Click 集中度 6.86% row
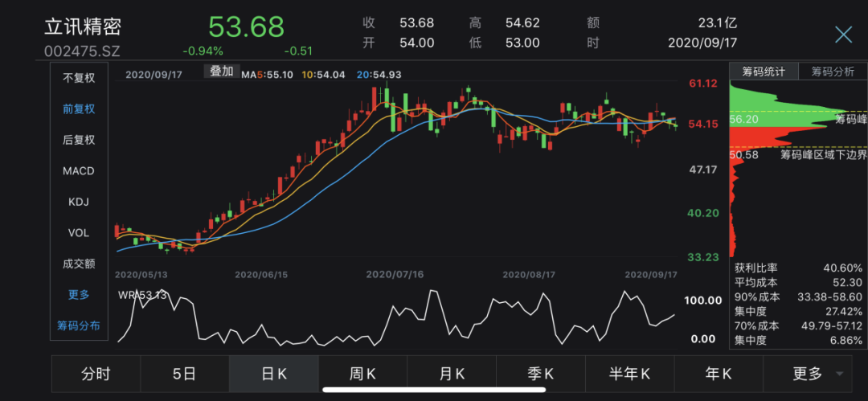 coord(798,340)
